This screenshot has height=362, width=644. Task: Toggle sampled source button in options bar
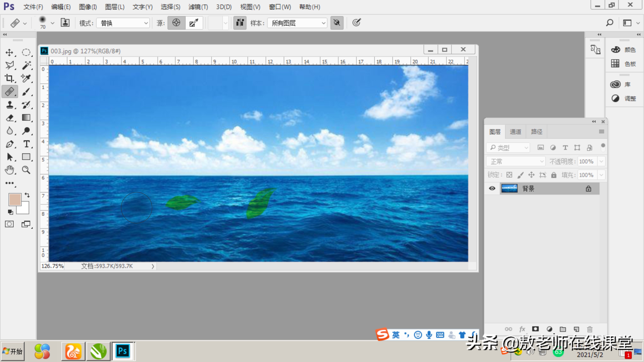tap(177, 23)
